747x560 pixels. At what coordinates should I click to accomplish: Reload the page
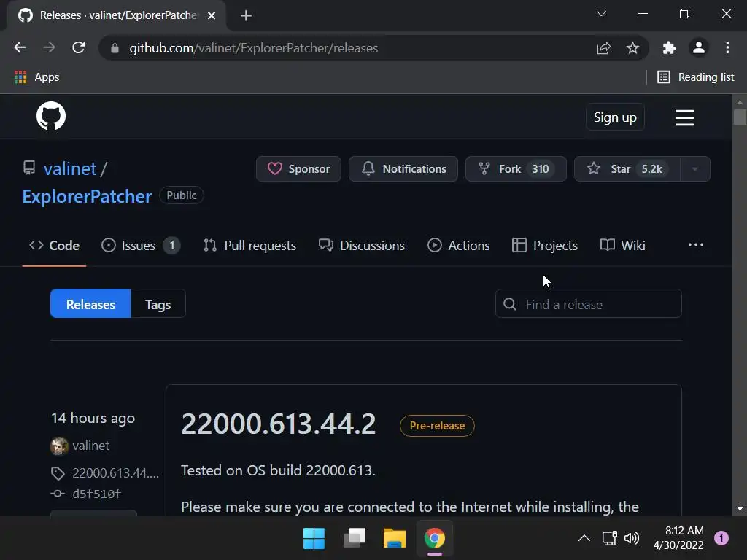pyautogui.click(x=79, y=47)
